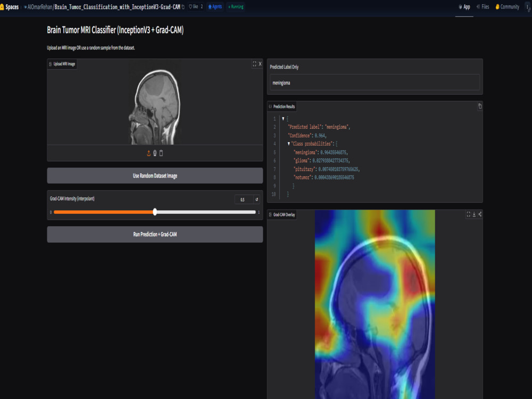Copy the repository name with the copy icon
Image resolution: width=532 pixels, height=399 pixels.
point(183,7)
